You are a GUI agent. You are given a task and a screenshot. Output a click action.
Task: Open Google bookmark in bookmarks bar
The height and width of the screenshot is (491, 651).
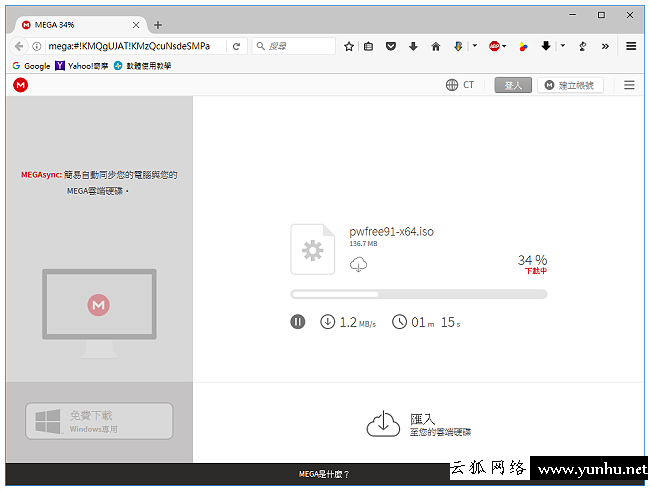(x=31, y=66)
